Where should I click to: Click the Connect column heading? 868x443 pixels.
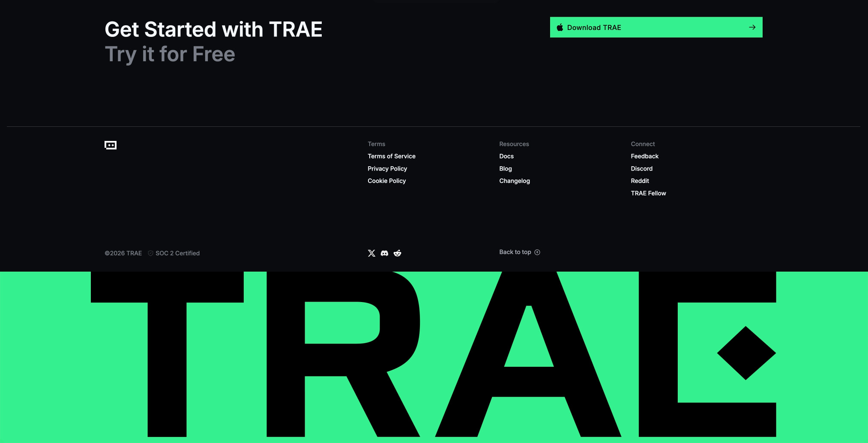(x=643, y=144)
